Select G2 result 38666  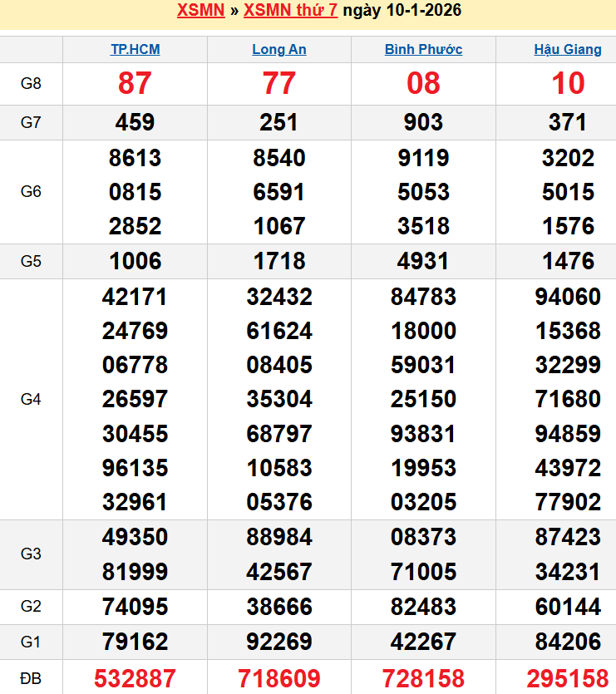(279, 607)
